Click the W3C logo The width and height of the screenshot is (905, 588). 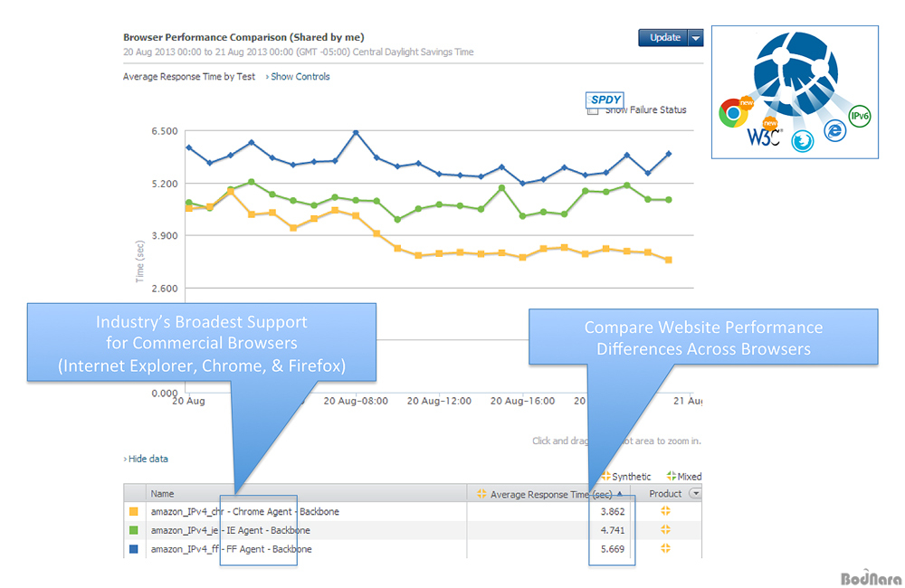[762, 138]
